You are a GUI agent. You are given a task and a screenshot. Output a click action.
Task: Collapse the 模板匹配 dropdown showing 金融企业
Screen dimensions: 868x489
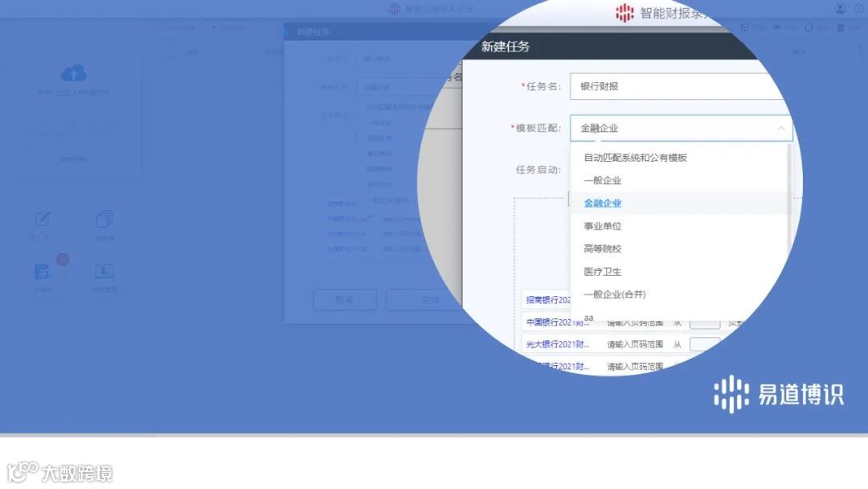point(681,128)
